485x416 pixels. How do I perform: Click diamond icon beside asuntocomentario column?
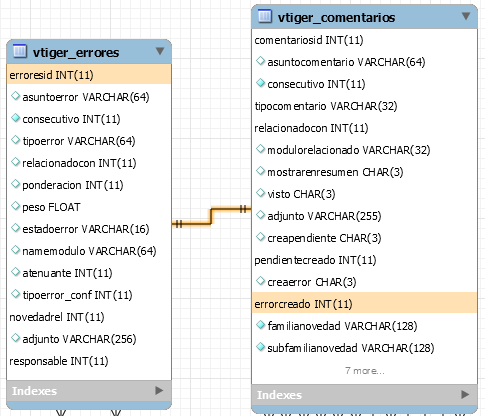[260, 61]
